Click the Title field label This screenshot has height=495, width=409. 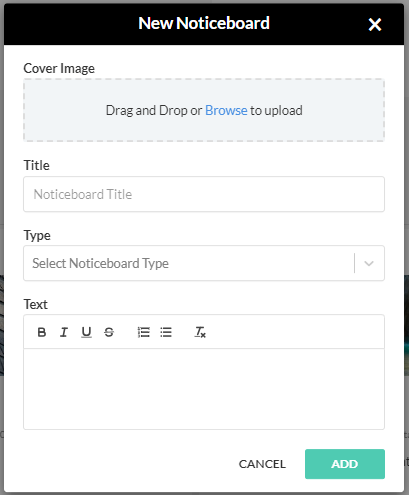coord(36,165)
